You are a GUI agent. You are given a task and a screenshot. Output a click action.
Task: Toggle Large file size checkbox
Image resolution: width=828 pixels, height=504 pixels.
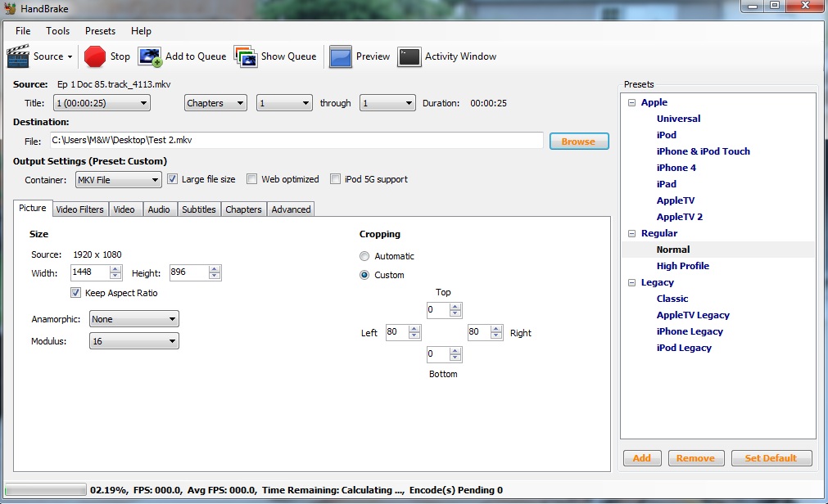172,179
